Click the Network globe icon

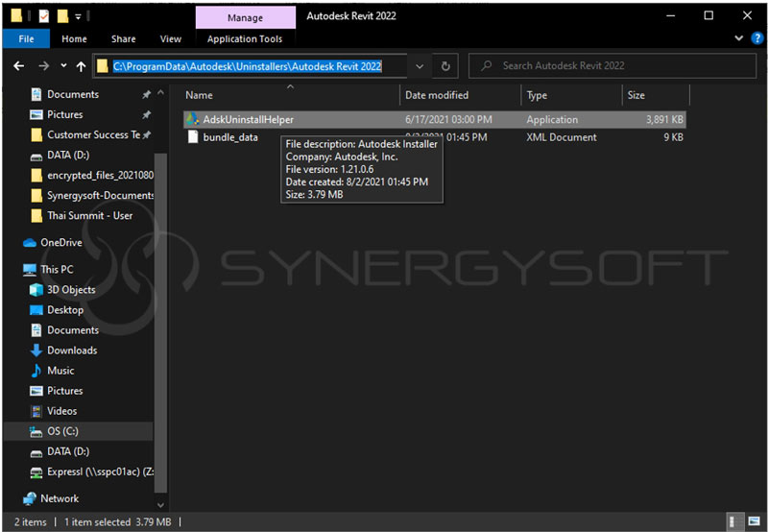point(30,498)
